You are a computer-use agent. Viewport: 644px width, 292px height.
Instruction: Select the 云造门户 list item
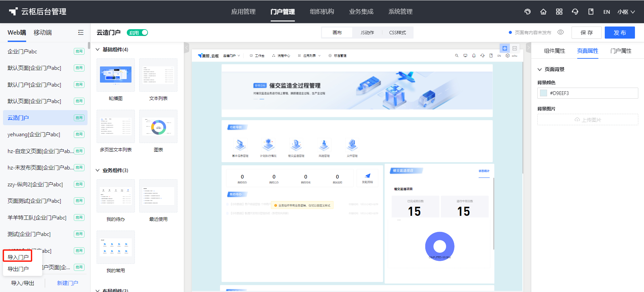pyautogui.click(x=45, y=118)
